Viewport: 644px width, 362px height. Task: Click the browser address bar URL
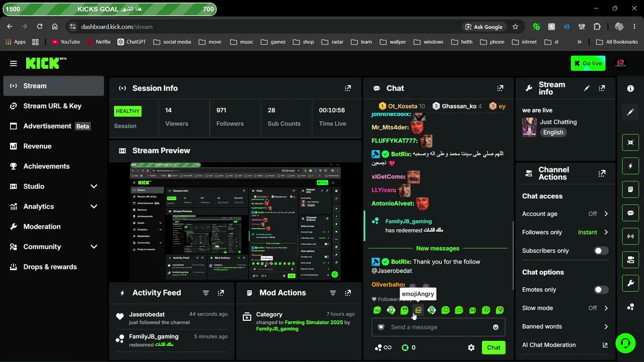coord(117,27)
